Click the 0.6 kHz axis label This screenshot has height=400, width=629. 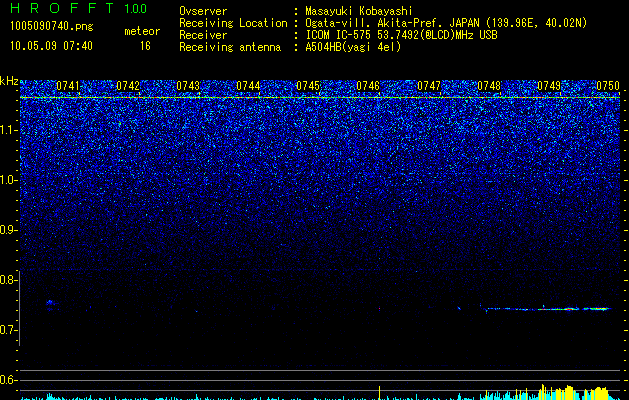click(9, 380)
